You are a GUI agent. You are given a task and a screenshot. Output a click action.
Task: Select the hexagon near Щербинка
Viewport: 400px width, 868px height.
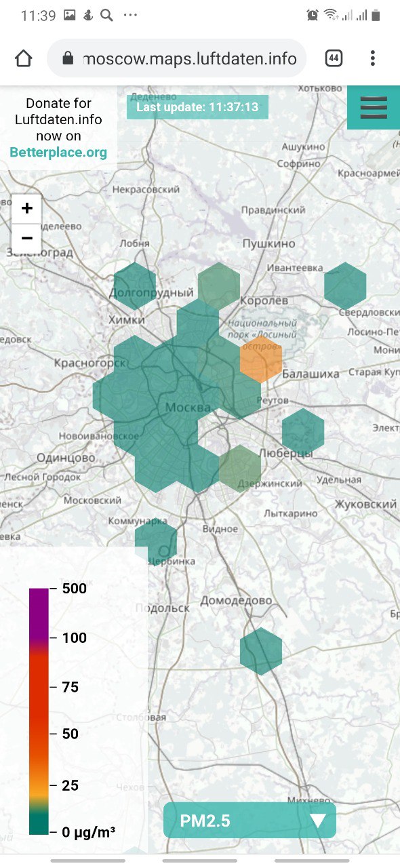pyautogui.click(x=156, y=540)
